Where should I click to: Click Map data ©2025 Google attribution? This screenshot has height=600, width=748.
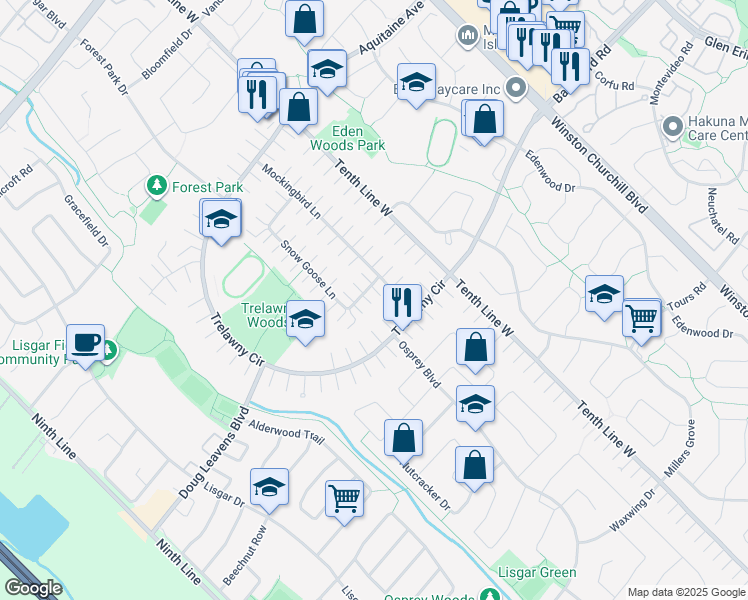coord(687,593)
